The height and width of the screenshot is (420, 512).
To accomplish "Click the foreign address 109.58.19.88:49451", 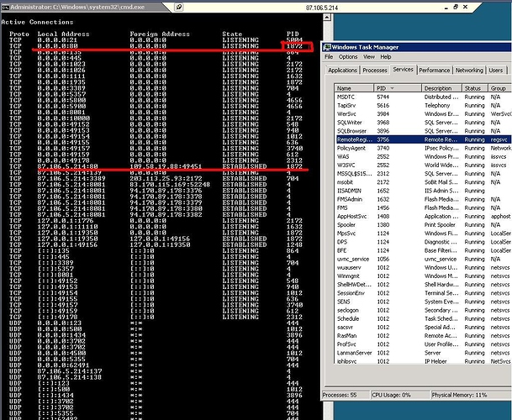I will pyautogui.click(x=166, y=166).
